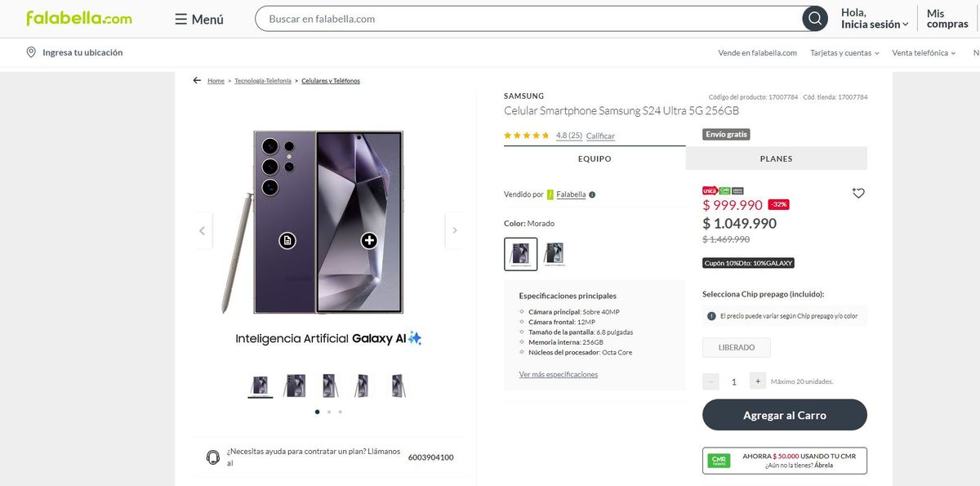Click the headset help icon
The height and width of the screenshot is (486, 980).
213,457
